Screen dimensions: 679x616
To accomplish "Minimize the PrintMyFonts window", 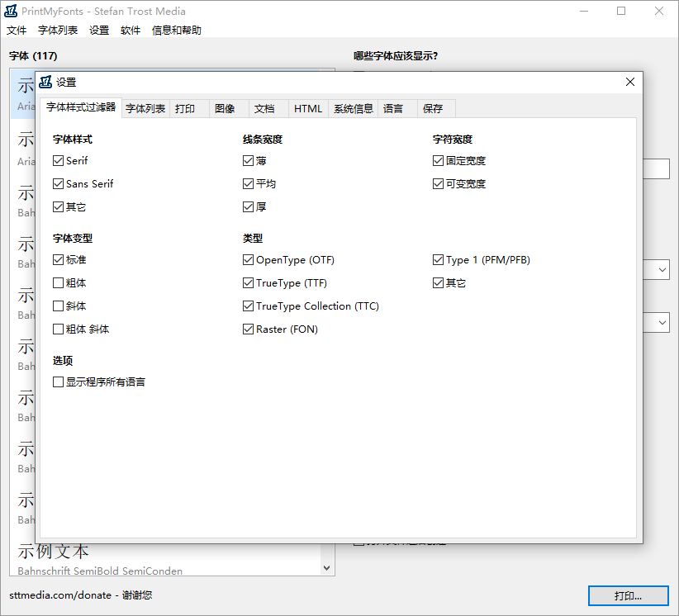I will point(584,11).
